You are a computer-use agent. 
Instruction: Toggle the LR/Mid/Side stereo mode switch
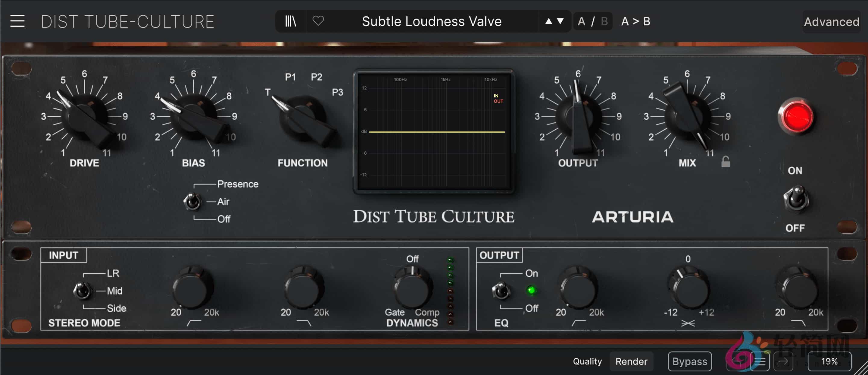point(82,291)
